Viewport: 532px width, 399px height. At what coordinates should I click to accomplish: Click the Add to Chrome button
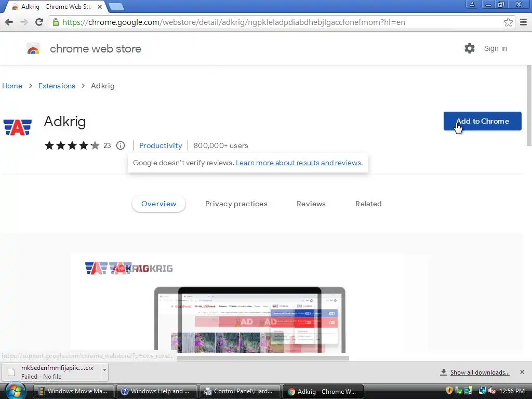[x=483, y=121]
